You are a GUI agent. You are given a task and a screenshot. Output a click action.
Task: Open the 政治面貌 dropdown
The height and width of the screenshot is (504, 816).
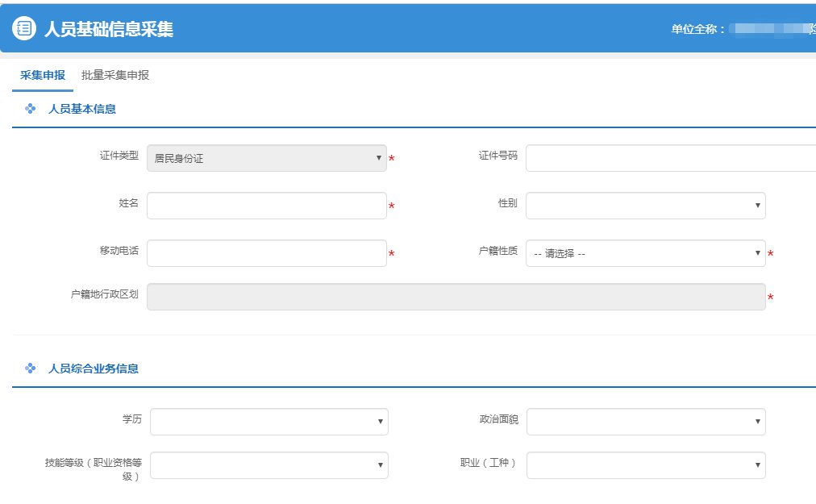pyautogui.click(x=645, y=422)
